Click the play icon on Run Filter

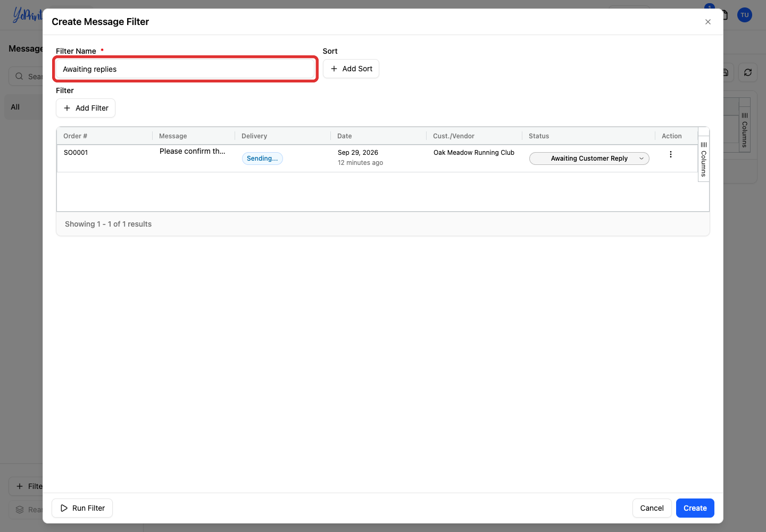coord(64,508)
